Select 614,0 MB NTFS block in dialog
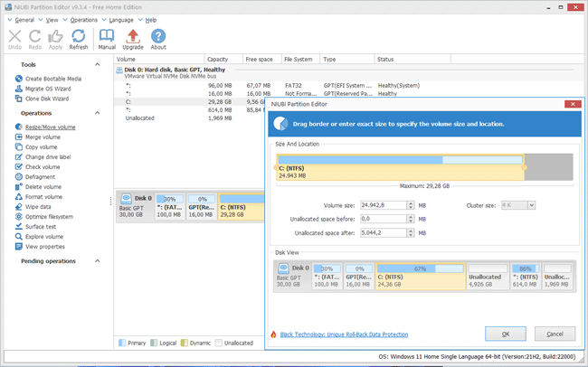The height and width of the screenshot is (367, 588). pos(526,276)
